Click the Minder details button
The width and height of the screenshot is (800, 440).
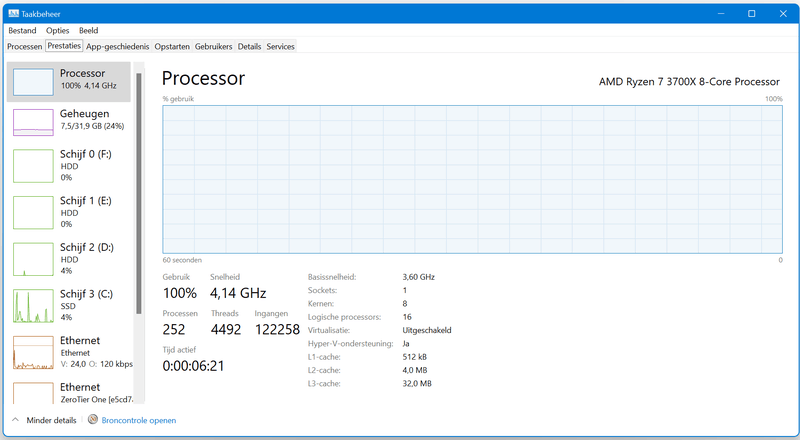tap(52, 421)
